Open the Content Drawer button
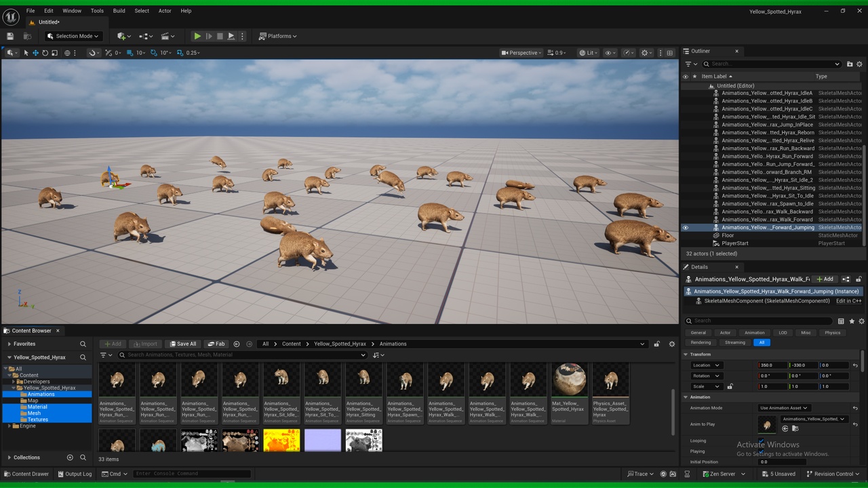 click(26, 474)
